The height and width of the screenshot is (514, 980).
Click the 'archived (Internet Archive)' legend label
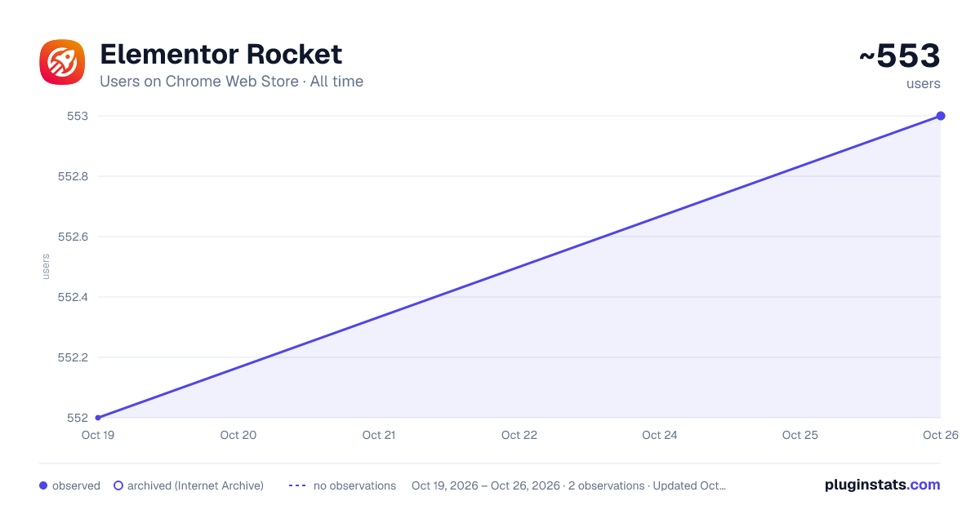tap(195, 485)
